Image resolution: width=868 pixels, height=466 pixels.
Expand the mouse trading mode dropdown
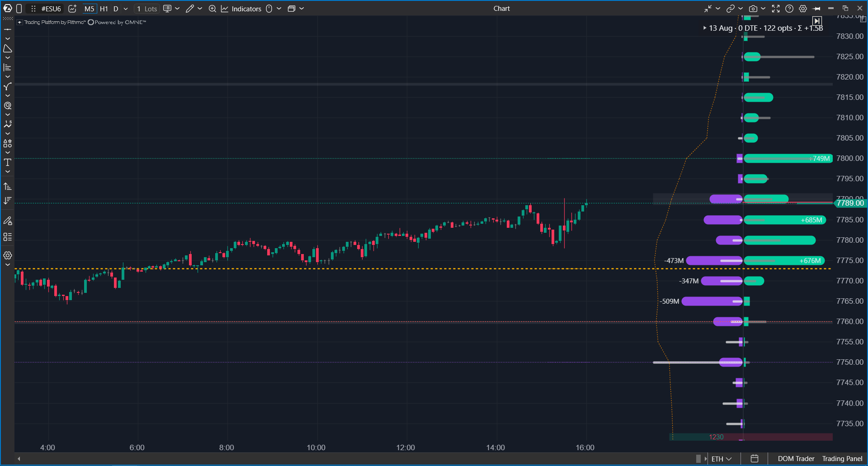point(279,9)
